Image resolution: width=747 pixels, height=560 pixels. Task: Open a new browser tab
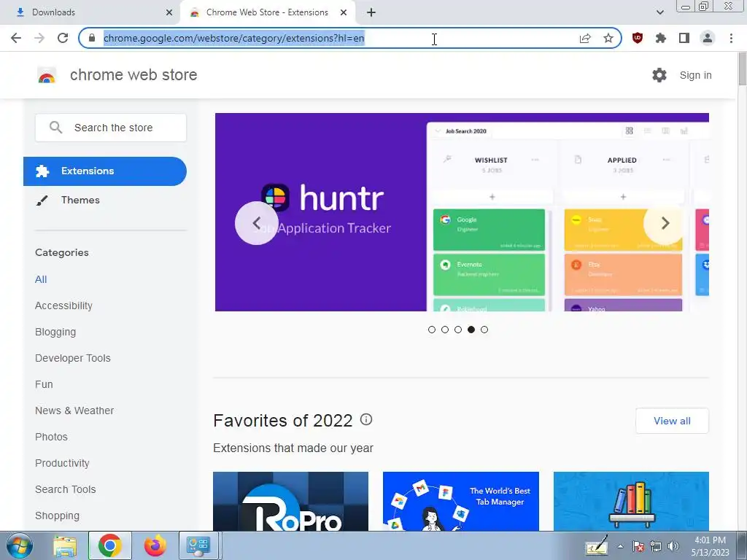371,12
